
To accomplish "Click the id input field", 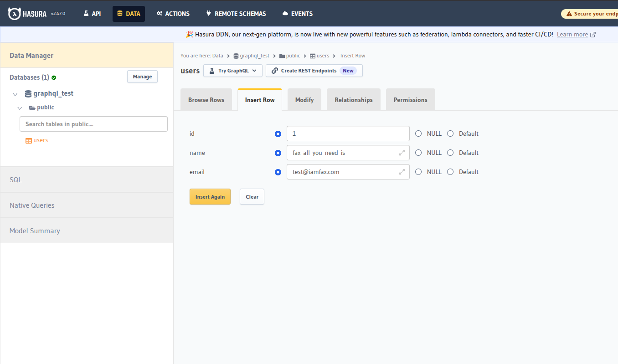I will pos(348,133).
